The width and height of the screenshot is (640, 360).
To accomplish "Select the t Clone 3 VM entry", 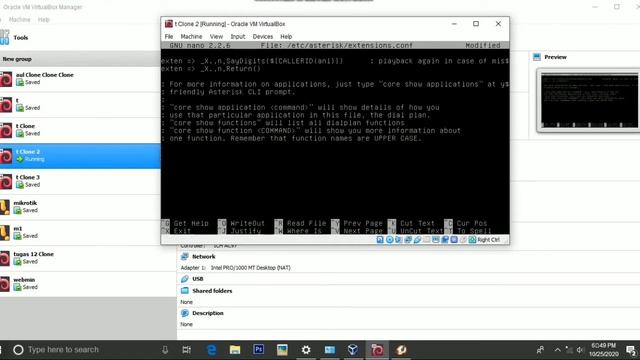I will 80,181.
